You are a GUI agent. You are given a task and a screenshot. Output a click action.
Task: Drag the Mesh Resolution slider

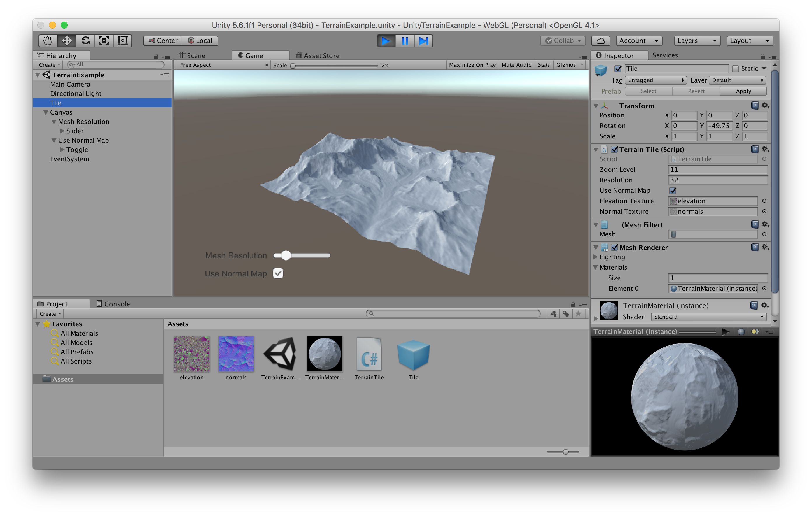284,256
